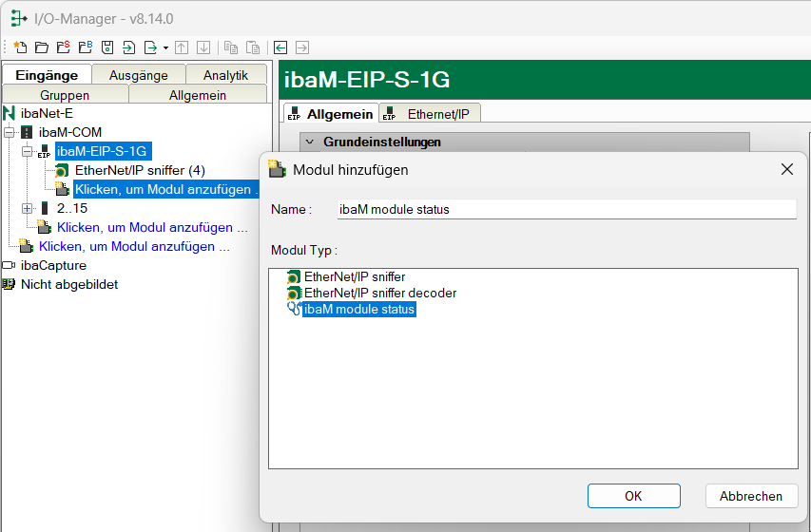Click the open folder toolbar icon
811x532 pixels.
pyautogui.click(x=42, y=47)
